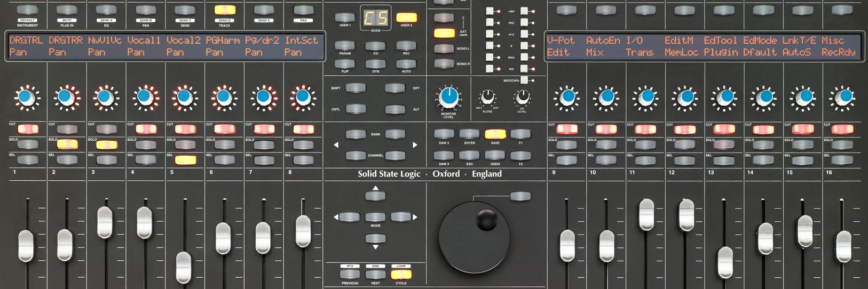This screenshot has width=868, height=289.
Task: Click the button above the jog wheel
Action: point(520,196)
